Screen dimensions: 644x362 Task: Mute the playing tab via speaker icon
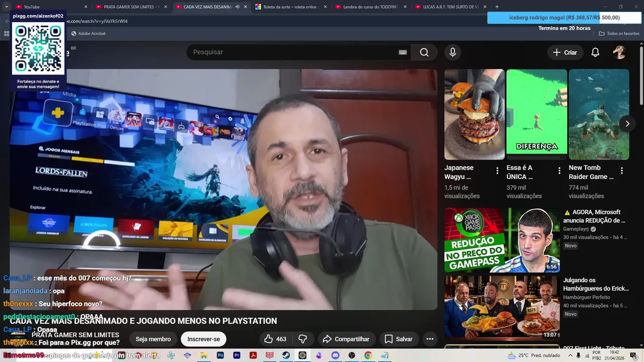(237, 7)
